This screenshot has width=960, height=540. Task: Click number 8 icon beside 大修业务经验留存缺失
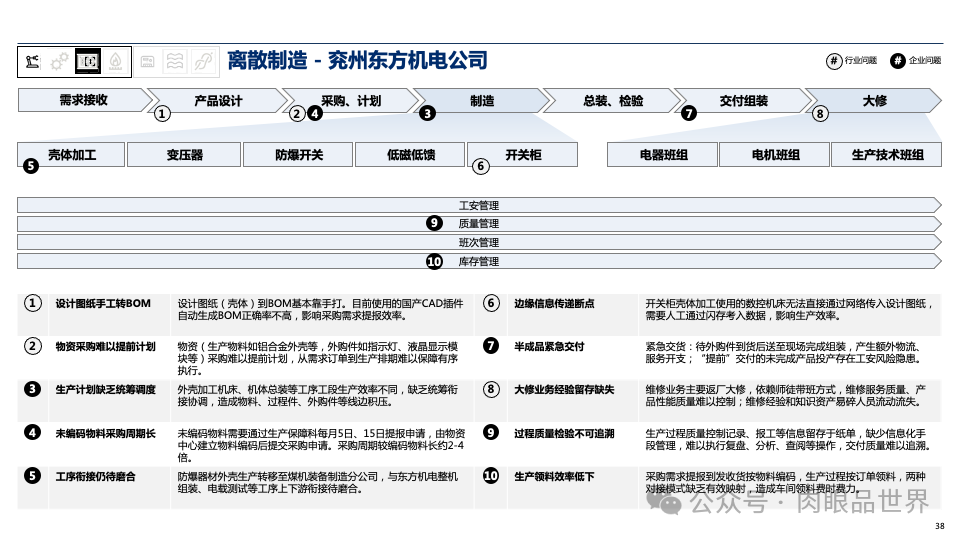pos(491,389)
